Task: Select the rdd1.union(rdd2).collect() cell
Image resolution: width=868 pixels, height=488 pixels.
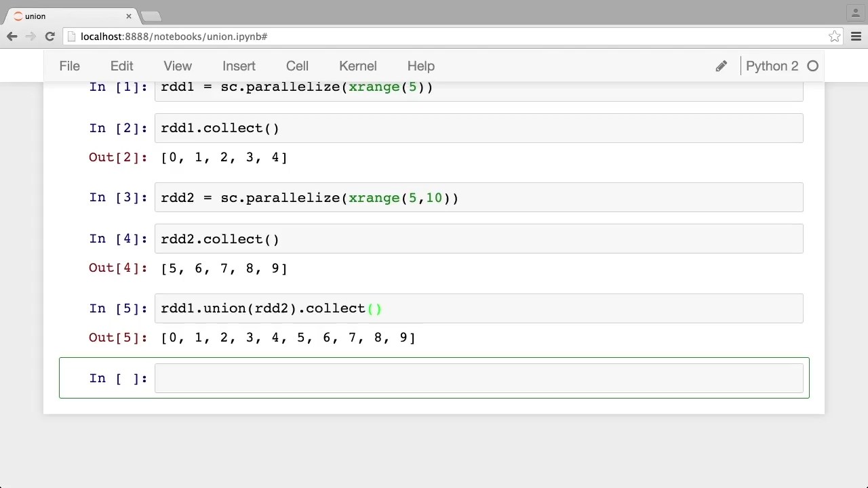Action: [479, 308]
